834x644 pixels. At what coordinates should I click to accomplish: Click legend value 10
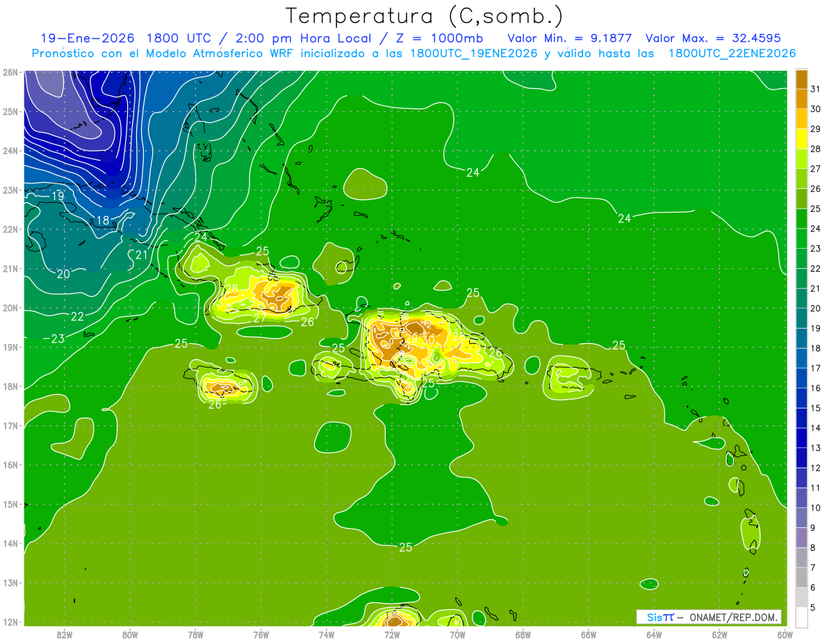[x=815, y=508]
